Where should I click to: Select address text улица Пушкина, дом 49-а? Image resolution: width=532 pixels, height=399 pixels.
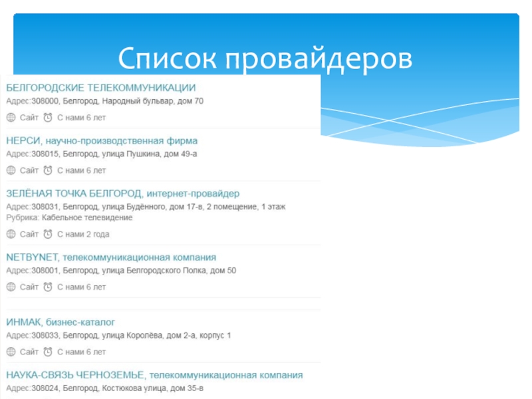pyautogui.click(x=149, y=154)
